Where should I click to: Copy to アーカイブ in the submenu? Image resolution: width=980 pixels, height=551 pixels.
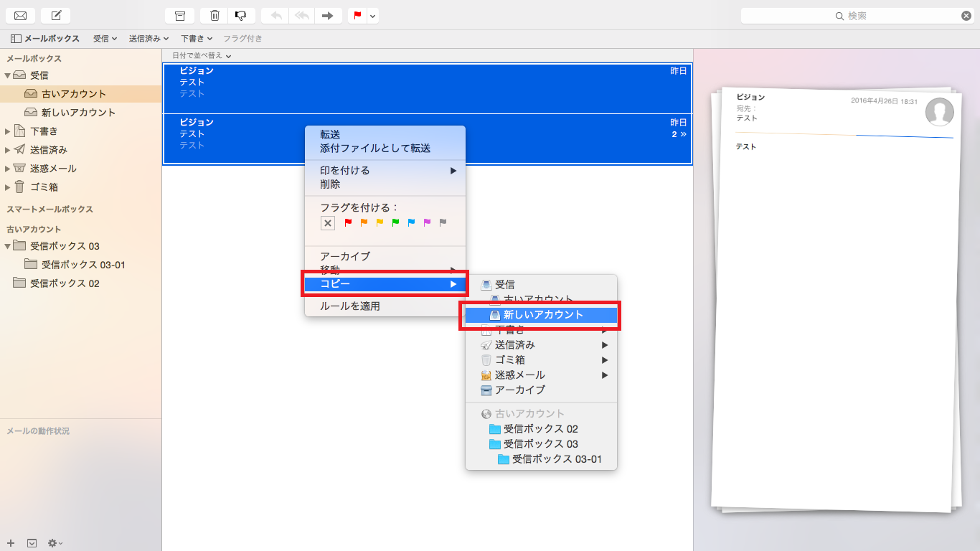click(x=541, y=390)
